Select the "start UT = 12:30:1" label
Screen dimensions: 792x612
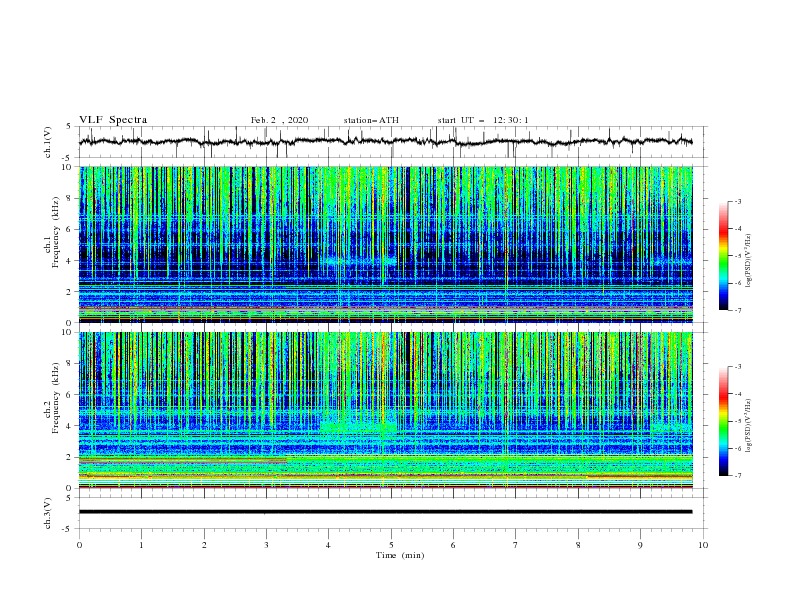click(483, 120)
